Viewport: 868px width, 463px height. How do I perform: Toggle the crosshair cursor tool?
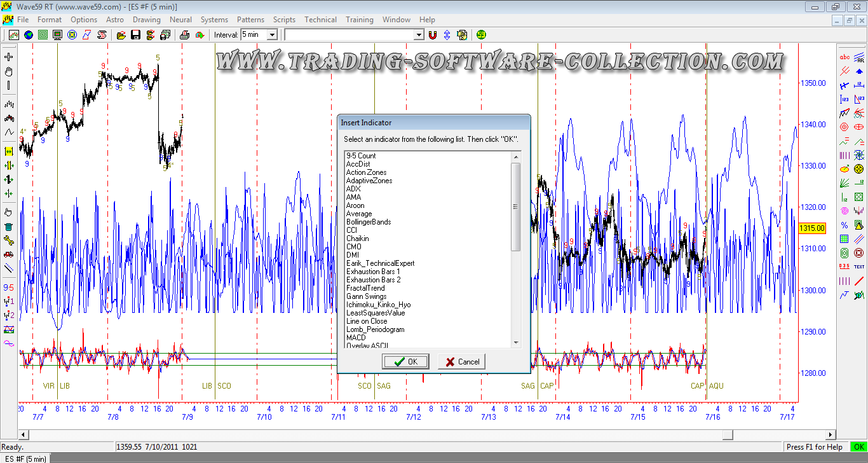[x=9, y=57]
